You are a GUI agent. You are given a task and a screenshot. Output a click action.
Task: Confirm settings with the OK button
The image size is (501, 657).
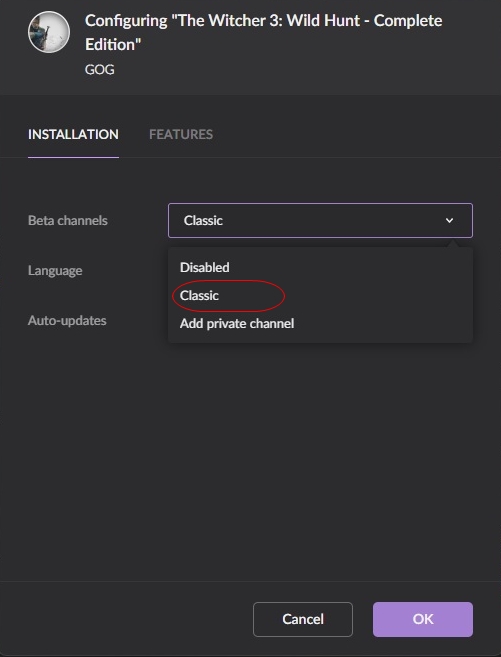[423, 619]
